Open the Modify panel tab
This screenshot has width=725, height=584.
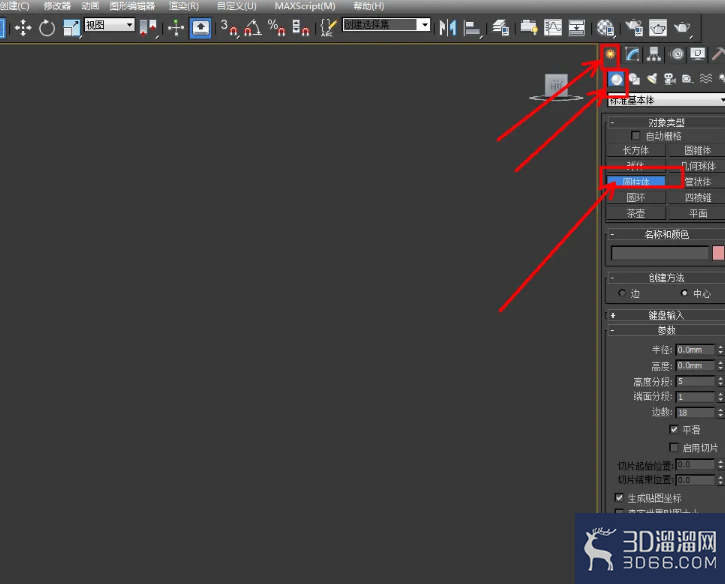[x=632, y=55]
